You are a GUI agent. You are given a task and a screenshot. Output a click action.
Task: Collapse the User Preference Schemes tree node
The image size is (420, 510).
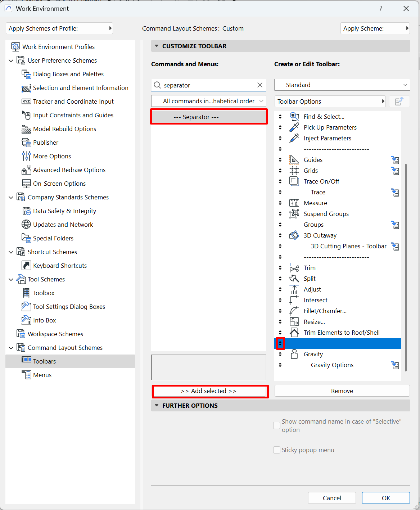click(x=11, y=60)
